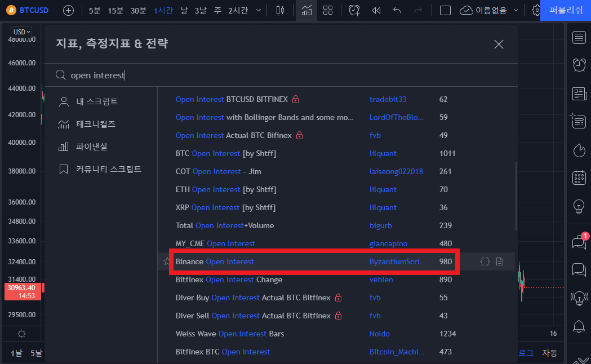Image resolution: width=591 pixels, height=364 pixels.
Task: Start bar replay with rewind icon
Action: coord(376,10)
